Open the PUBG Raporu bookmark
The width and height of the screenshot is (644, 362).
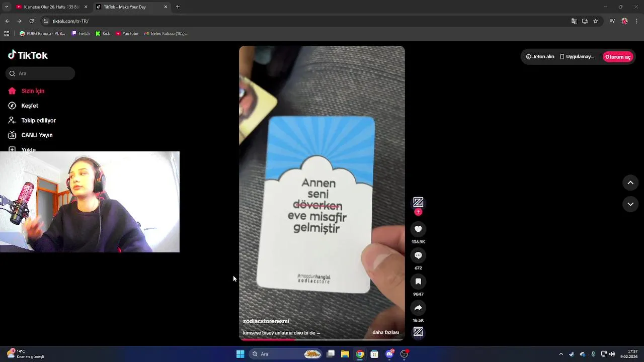[x=42, y=34]
